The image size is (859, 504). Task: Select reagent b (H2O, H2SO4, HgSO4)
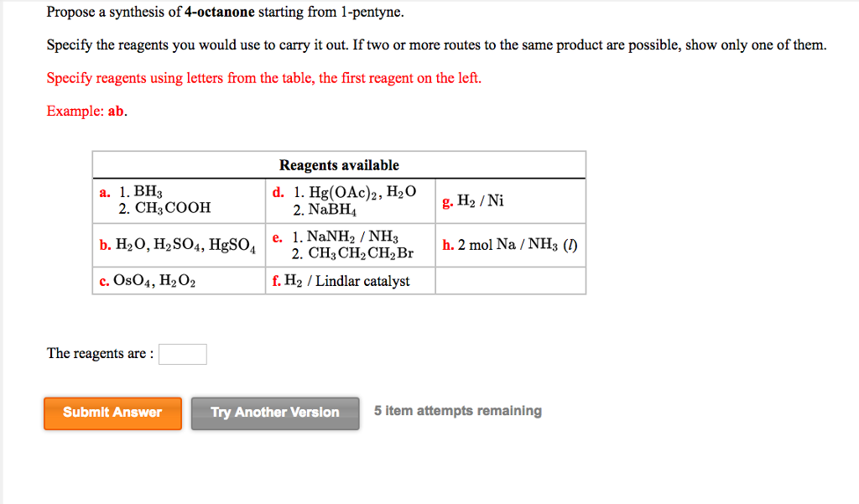point(179,246)
